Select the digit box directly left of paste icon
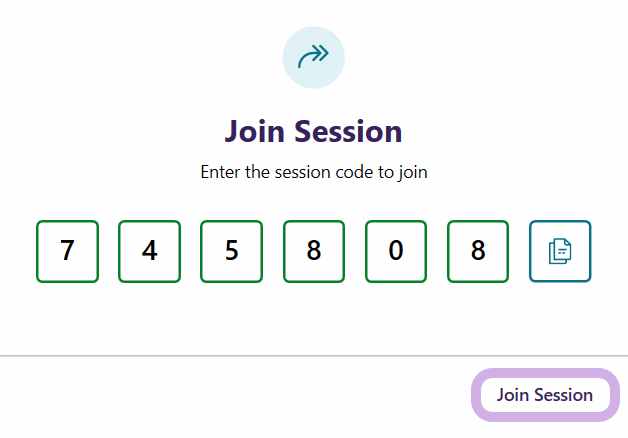 click(x=478, y=251)
